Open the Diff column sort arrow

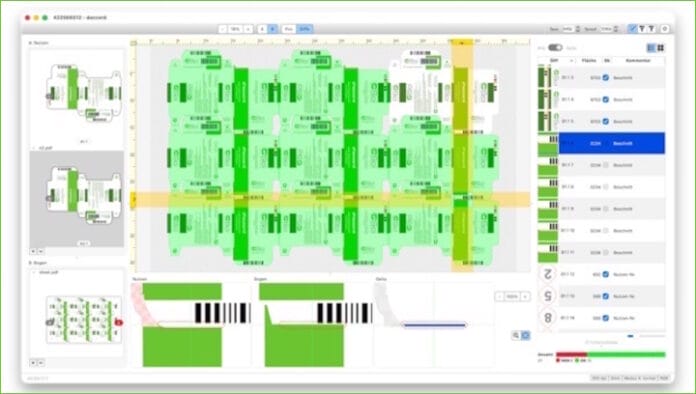(x=572, y=60)
